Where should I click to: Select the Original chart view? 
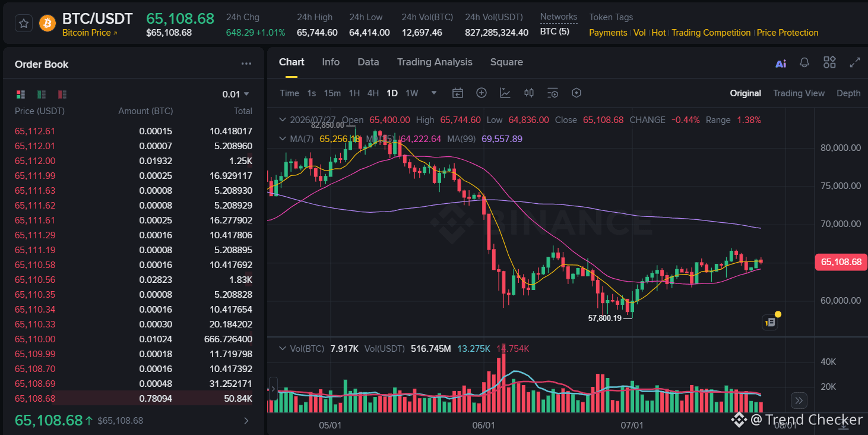click(746, 93)
